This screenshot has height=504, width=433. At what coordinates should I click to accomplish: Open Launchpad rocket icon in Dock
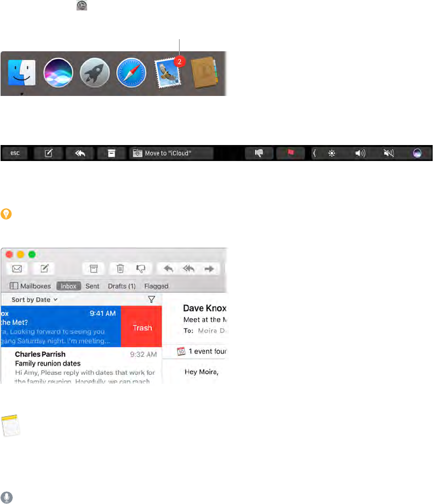[x=94, y=73]
